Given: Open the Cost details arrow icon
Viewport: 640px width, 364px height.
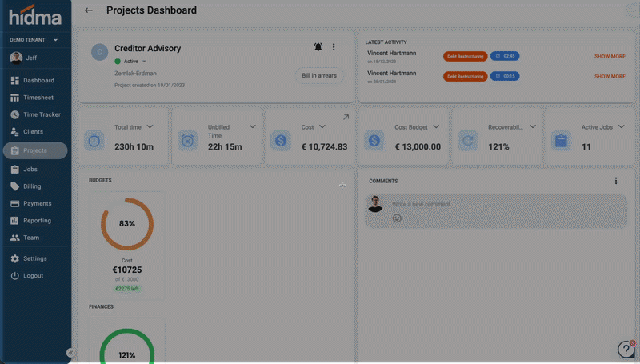Looking at the screenshot, I should tap(346, 117).
